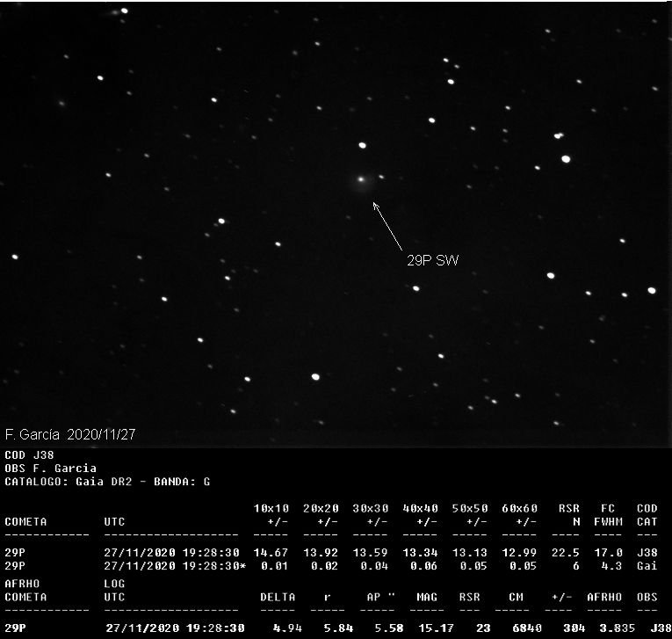Click the CATALOGO: Gaia DR2 text
This screenshot has width=672, height=639.
pyautogui.click(x=69, y=482)
